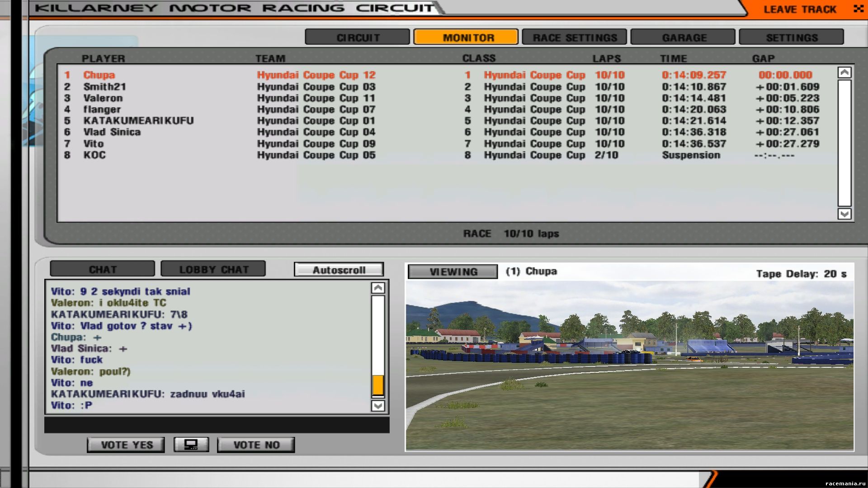Click the Leave Track X icon

pos(858,9)
